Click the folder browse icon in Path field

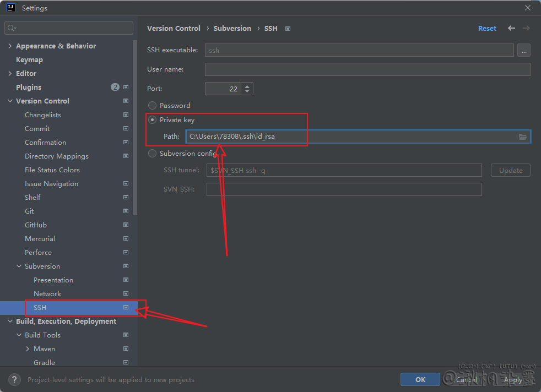pos(522,137)
